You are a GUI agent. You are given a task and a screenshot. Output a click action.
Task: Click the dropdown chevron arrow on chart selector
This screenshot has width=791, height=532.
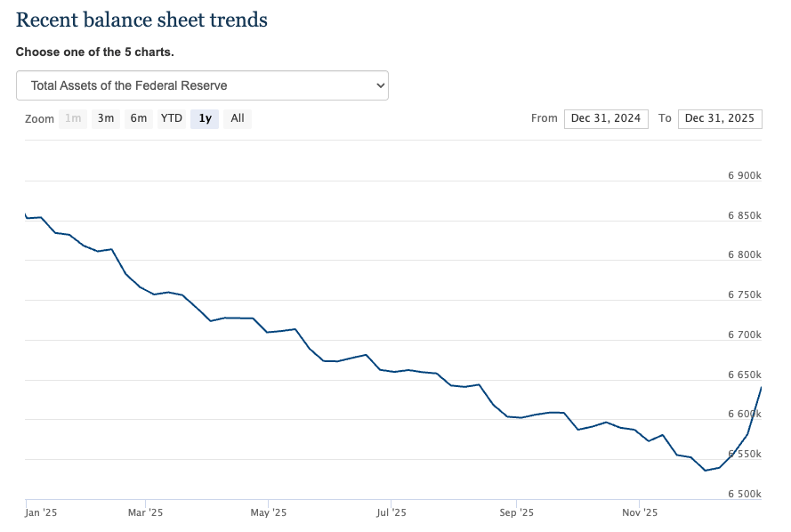[x=379, y=85]
